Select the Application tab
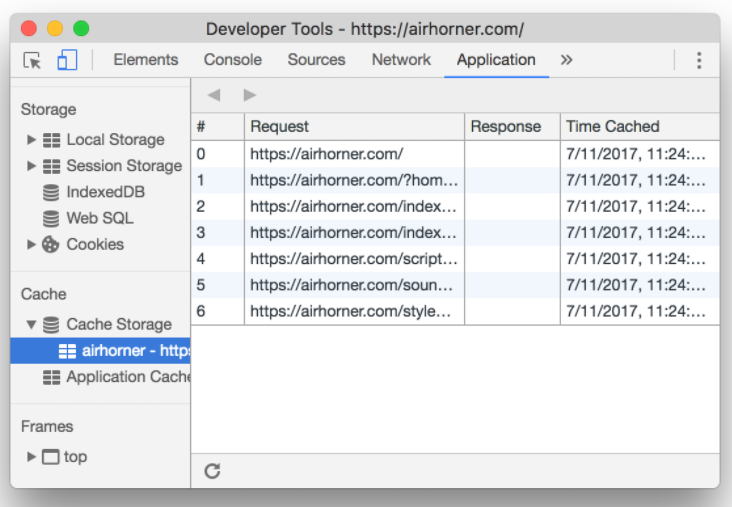The height and width of the screenshot is (507, 732). (496, 60)
